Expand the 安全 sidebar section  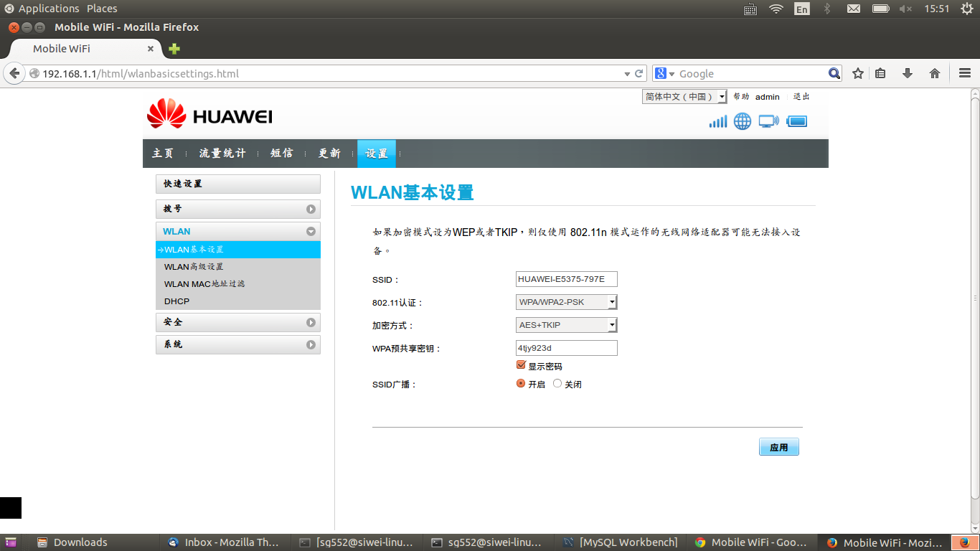click(x=238, y=322)
